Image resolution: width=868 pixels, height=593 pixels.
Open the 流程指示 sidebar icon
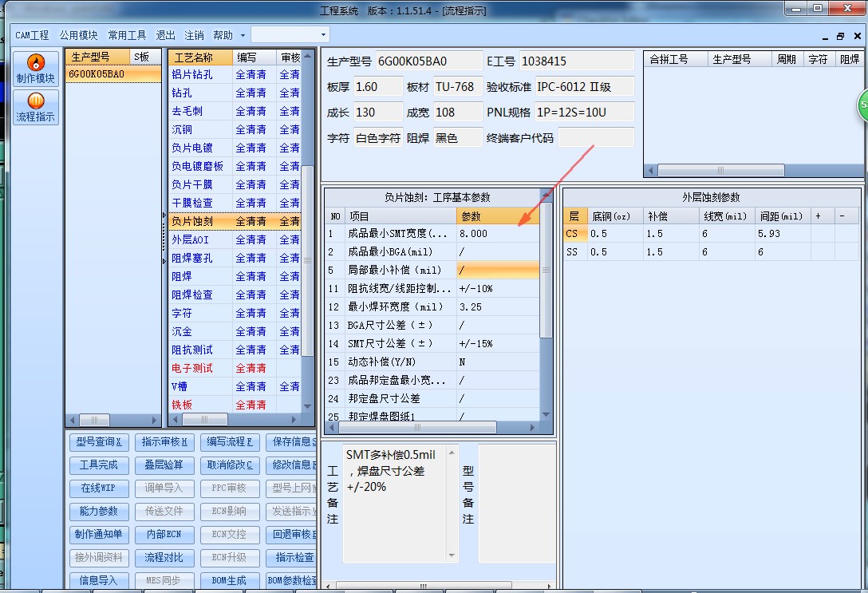pyautogui.click(x=35, y=108)
